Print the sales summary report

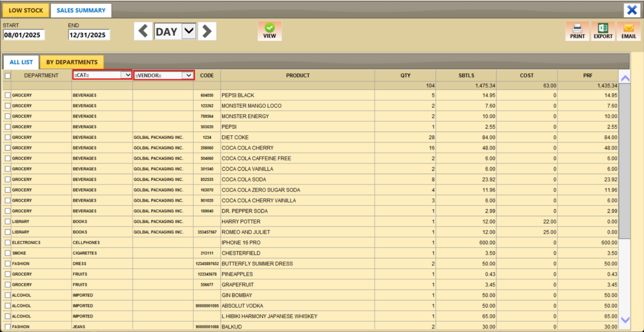coord(577,31)
